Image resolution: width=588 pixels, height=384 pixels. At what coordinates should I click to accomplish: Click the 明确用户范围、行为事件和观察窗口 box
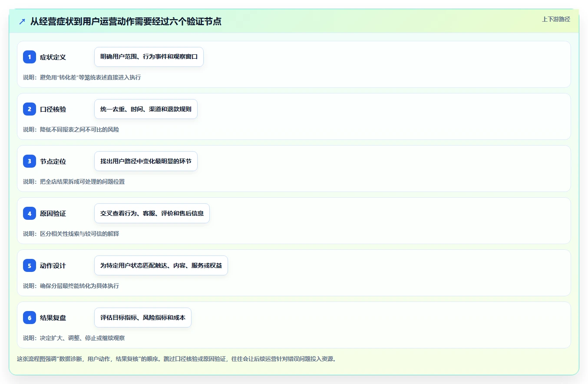149,57
